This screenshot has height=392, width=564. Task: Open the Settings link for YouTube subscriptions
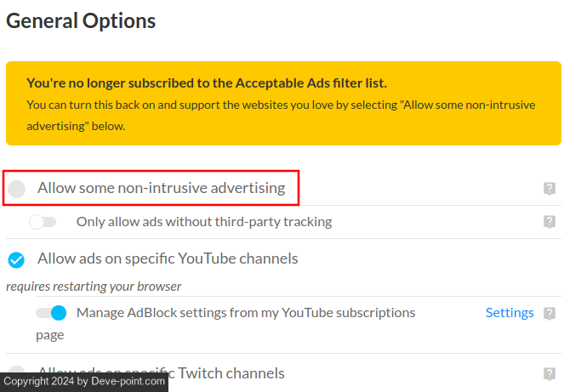510,313
